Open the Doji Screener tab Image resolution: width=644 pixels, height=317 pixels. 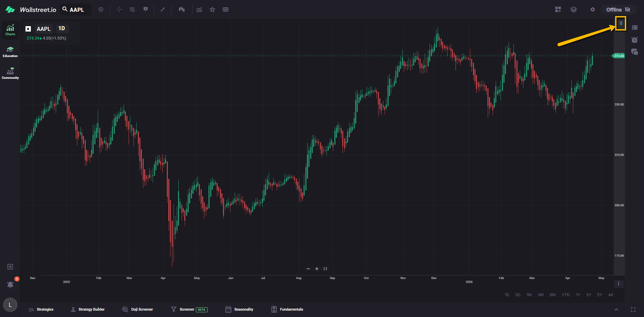[138, 309]
